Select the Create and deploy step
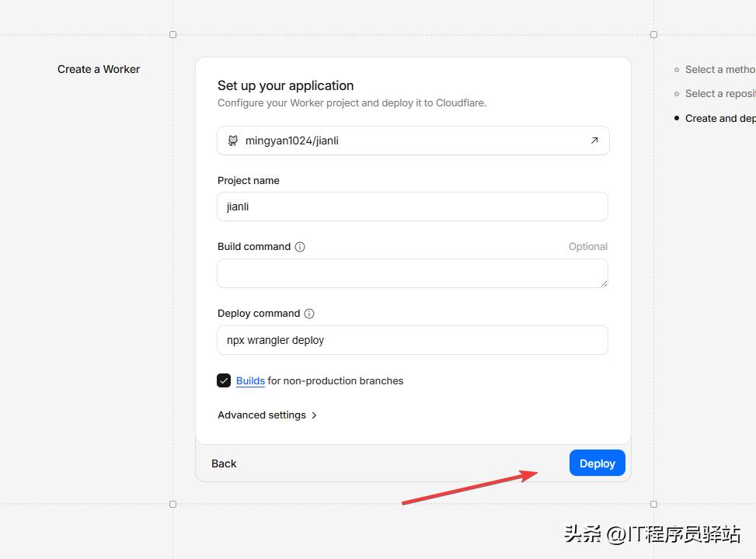Screen dimensions: 756x559 (x=719, y=118)
